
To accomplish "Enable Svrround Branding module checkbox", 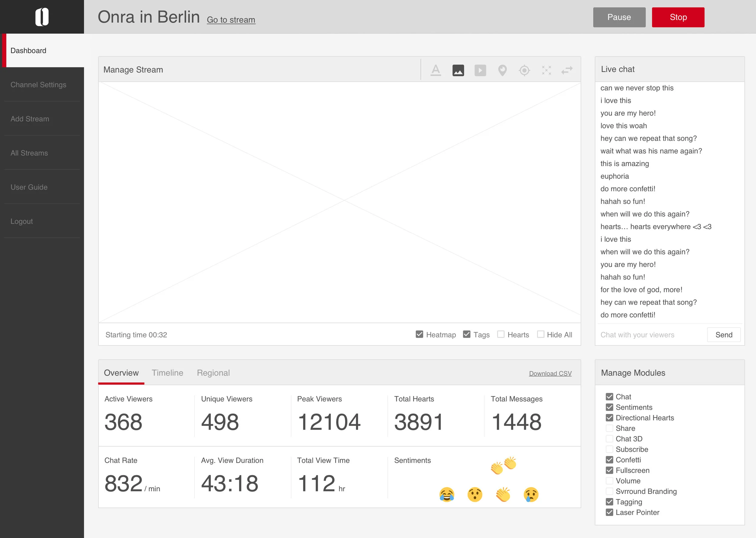I will coord(609,491).
